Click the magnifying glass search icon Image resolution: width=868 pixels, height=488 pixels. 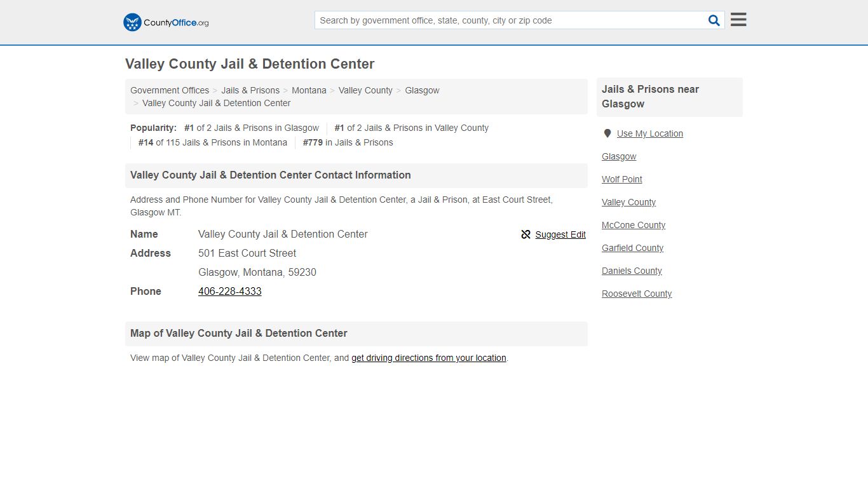[x=714, y=20]
